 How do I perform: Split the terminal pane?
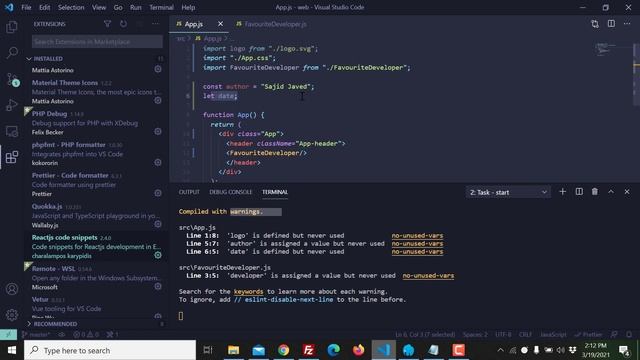[x=579, y=192]
